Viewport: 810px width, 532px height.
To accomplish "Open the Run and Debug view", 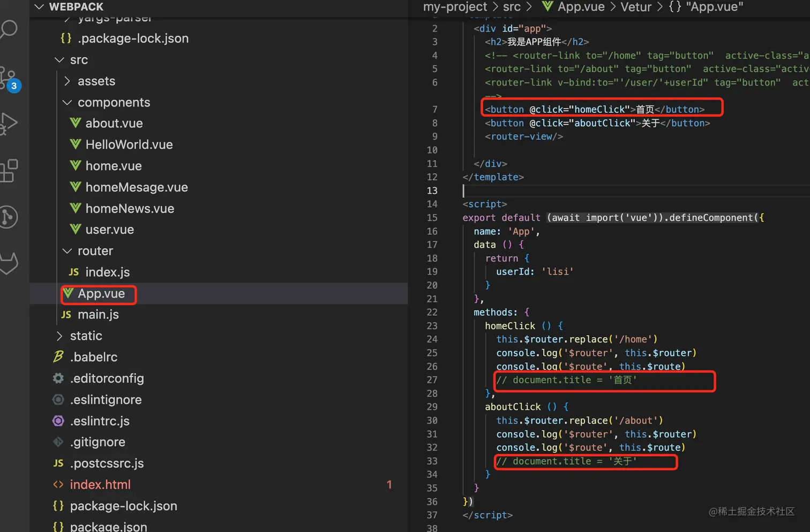I will (8, 124).
